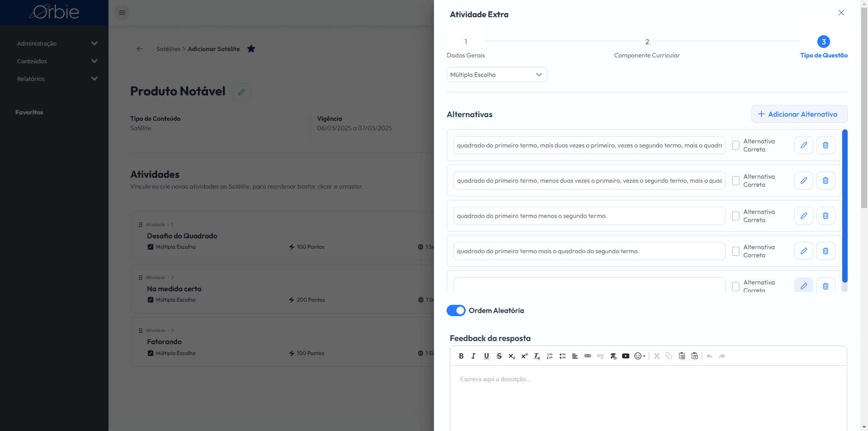Apply strikethrough formatting in editor

click(499, 356)
